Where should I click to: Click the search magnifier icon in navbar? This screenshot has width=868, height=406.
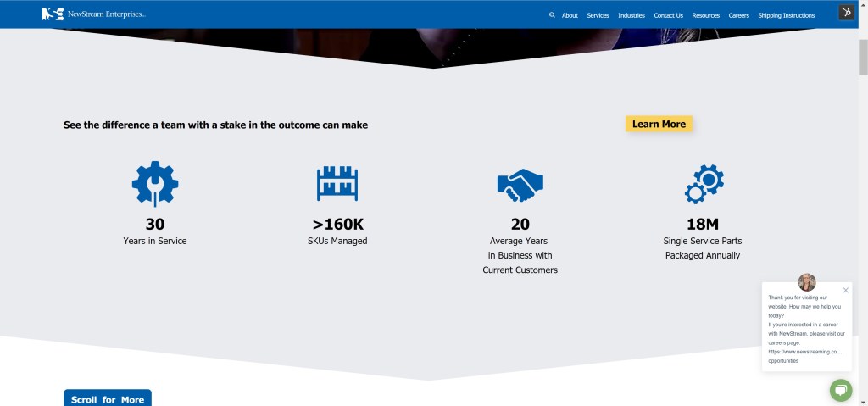552,15
